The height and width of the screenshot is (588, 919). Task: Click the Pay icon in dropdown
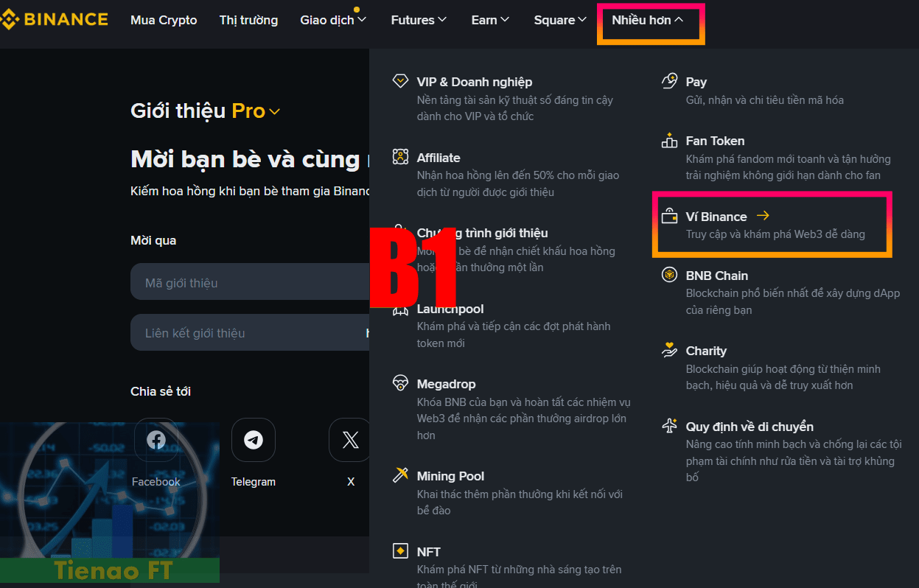[669, 81]
